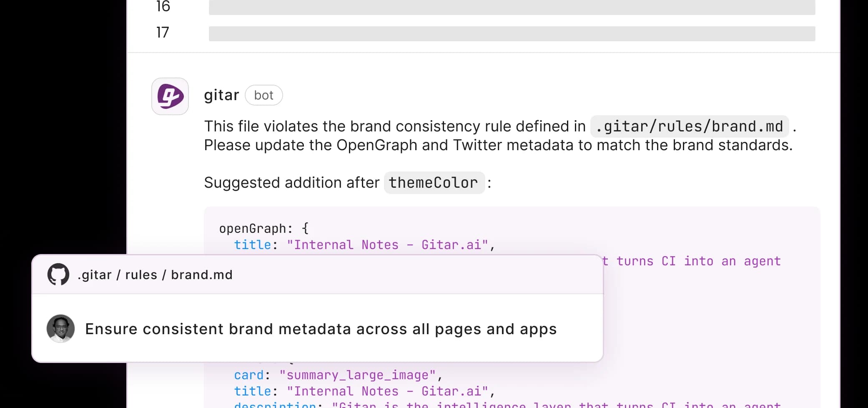This screenshot has height=408, width=868.
Task: Click the gitar username text
Action: (221, 95)
